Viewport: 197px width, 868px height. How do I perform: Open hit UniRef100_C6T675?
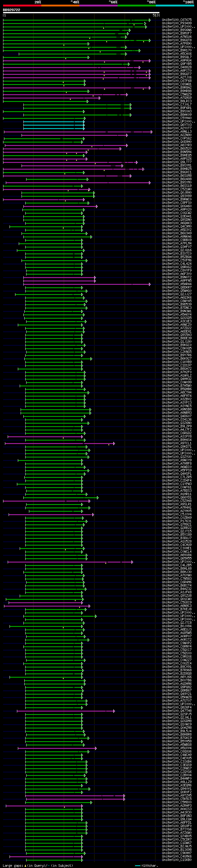(177, 20)
